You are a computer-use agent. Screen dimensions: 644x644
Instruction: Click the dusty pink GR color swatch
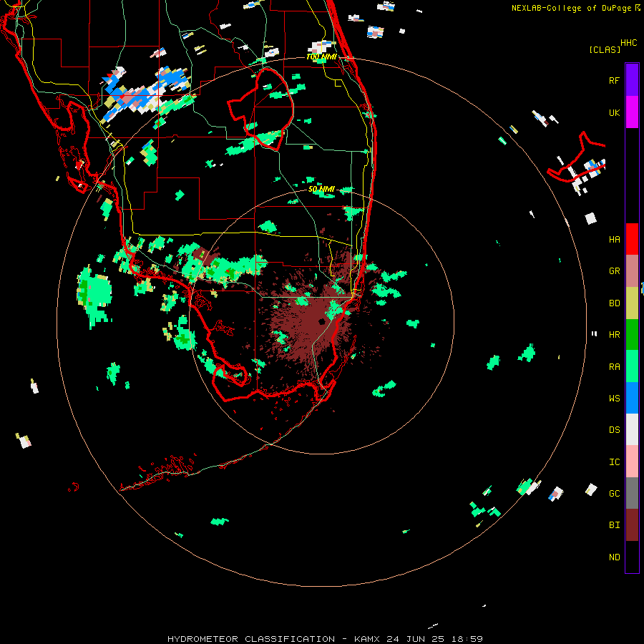(632, 270)
